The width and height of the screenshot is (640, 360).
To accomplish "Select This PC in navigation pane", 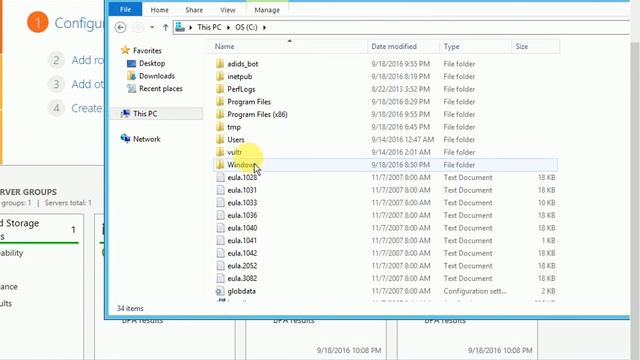I will [156, 113].
